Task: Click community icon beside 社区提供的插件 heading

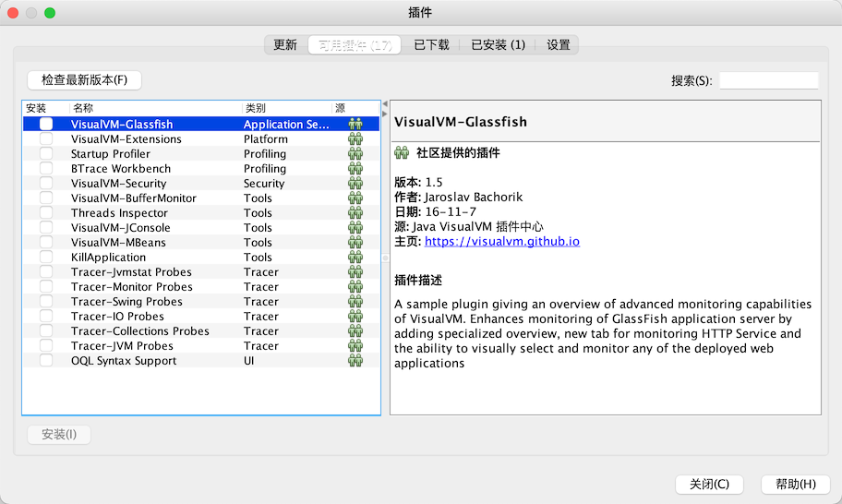Action: pyautogui.click(x=402, y=152)
